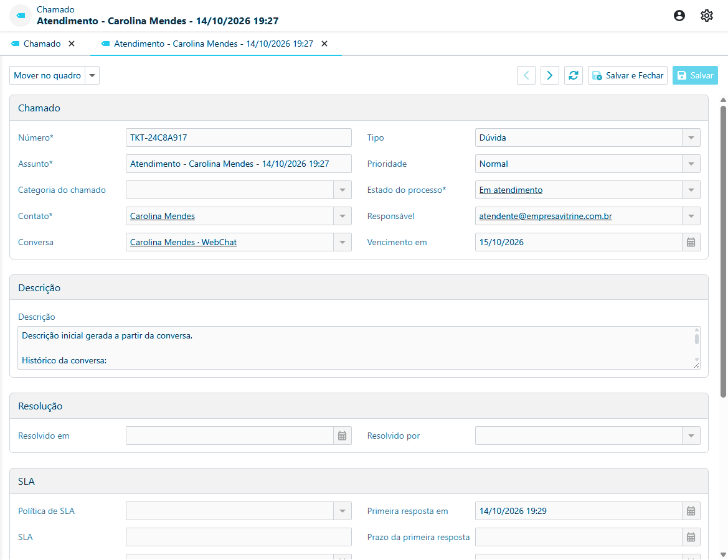This screenshot has width=728, height=560.
Task: Open the settings gear icon
Action: [706, 16]
